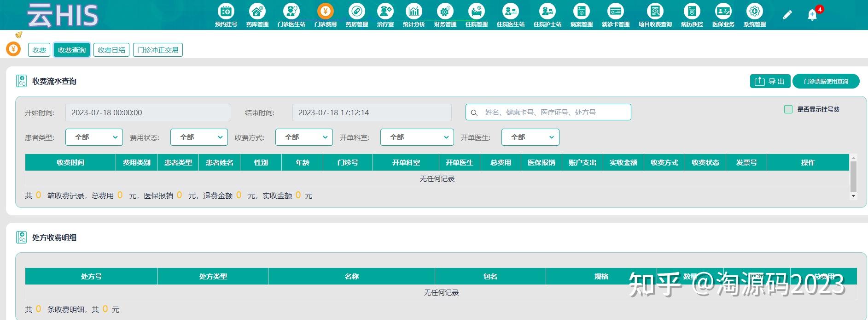Click the 规格 column header
Image resolution: width=868 pixels, height=320 pixels.
pyautogui.click(x=601, y=276)
